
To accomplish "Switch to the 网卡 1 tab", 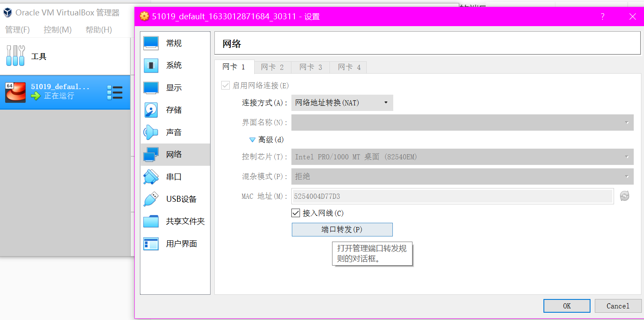I will [x=234, y=67].
